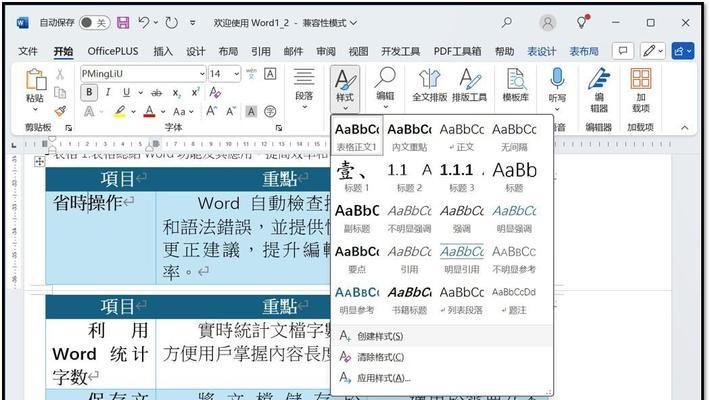Click the Clear Formatting icon in font group
Viewport: 710px width, 400px height.
215,92
